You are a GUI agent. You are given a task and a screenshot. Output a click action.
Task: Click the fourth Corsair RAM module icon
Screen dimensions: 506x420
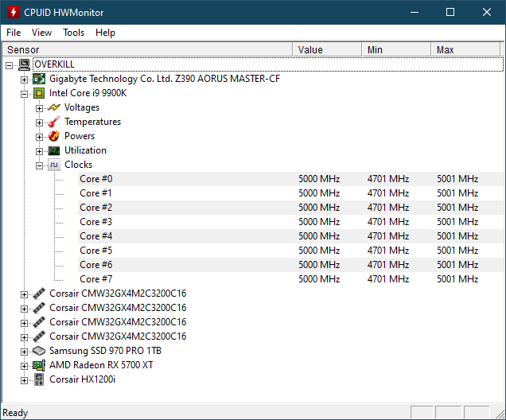pos(39,336)
